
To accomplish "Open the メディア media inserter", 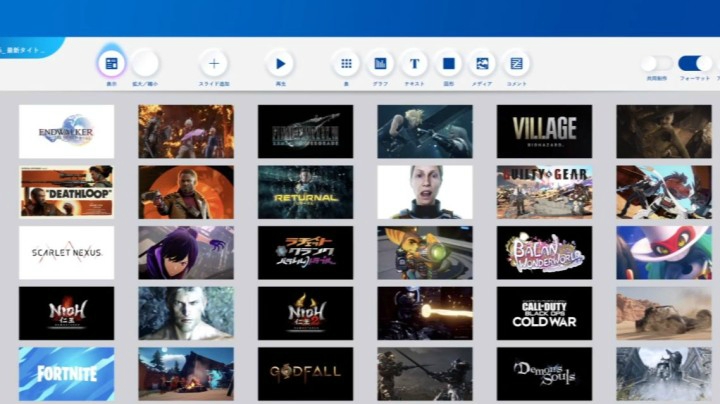I will click(x=482, y=63).
